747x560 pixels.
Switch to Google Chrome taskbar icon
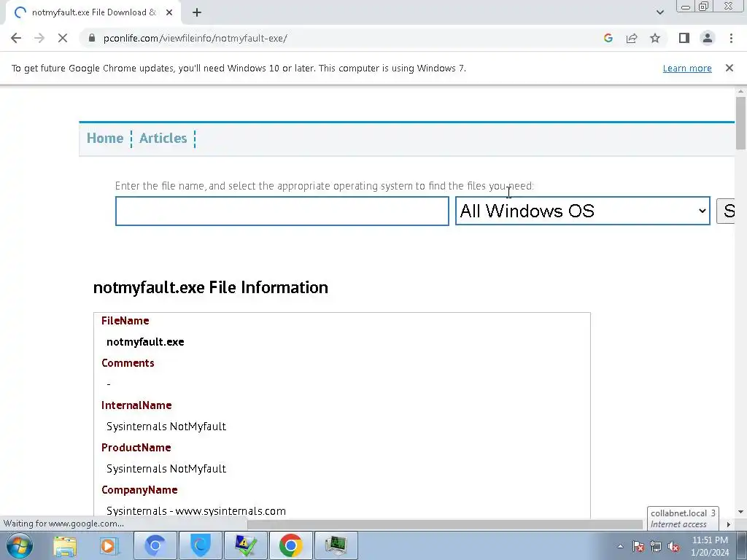[290, 545]
